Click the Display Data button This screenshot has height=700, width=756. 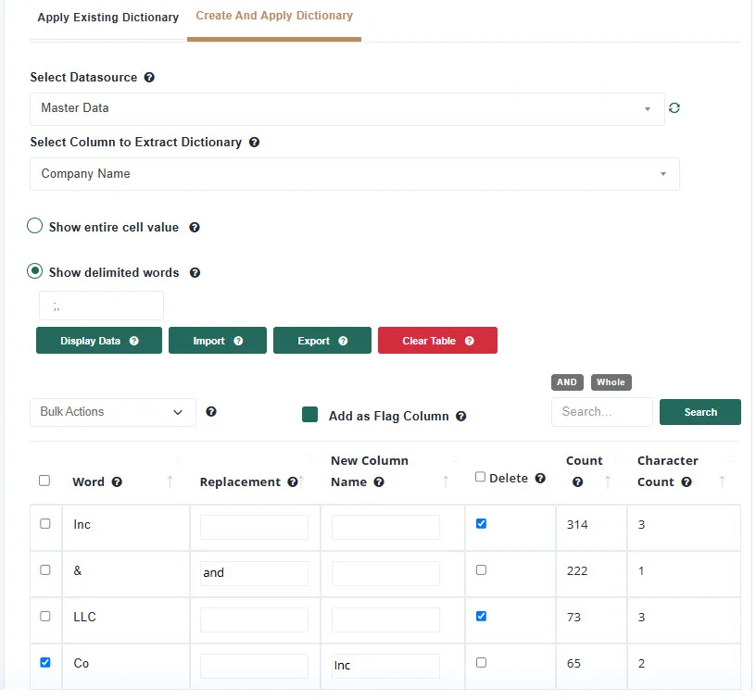99,341
